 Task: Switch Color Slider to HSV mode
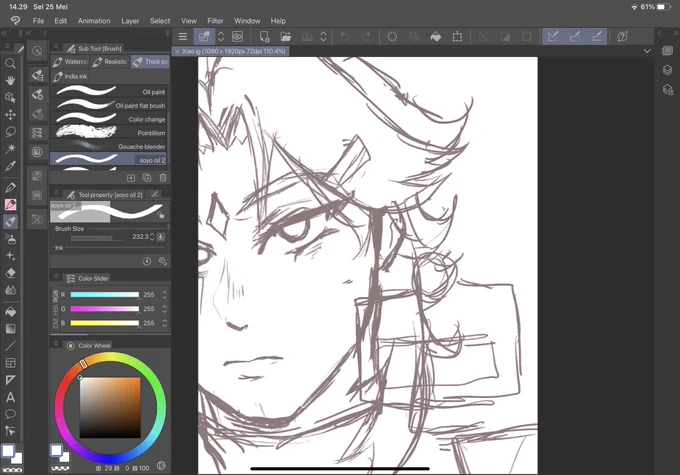pos(56,310)
